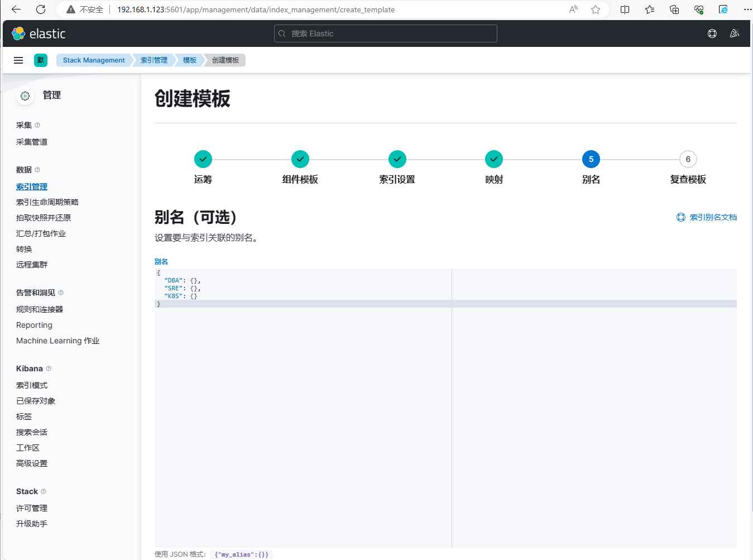Select the templates breadcrumb
Image resolution: width=753 pixels, height=560 pixels.
(x=190, y=60)
